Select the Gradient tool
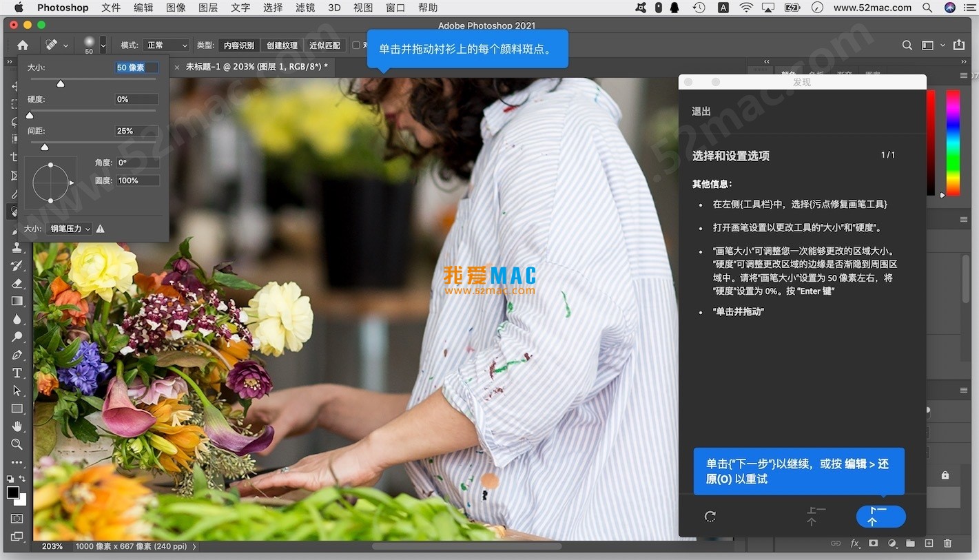The width and height of the screenshot is (979, 560). tap(17, 301)
